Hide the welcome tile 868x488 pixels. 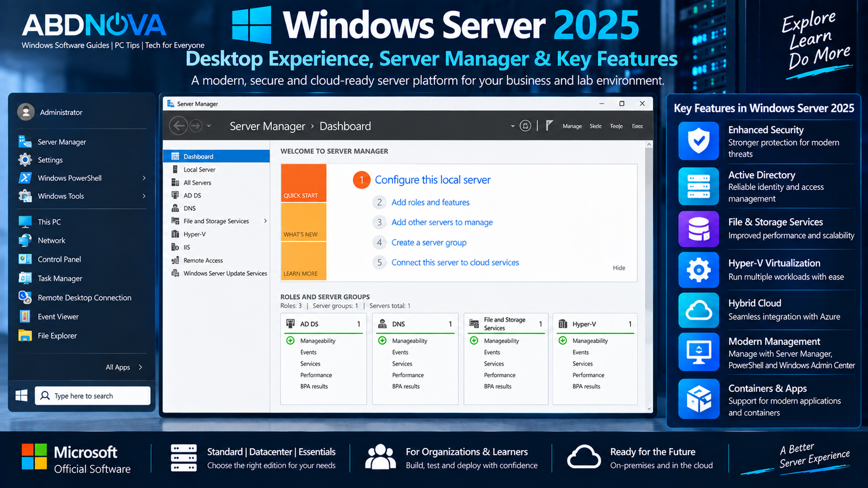click(x=619, y=268)
